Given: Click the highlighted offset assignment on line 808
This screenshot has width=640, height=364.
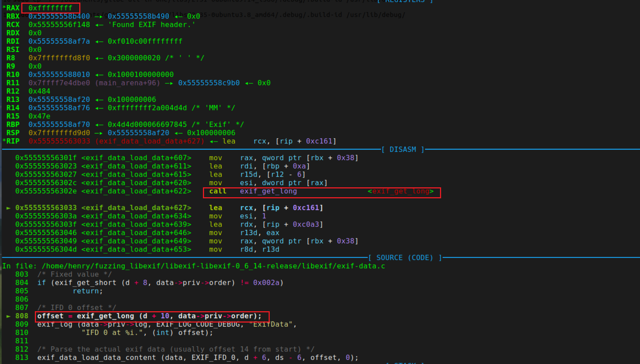Looking at the screenshot, I should [x=152, y=316].
